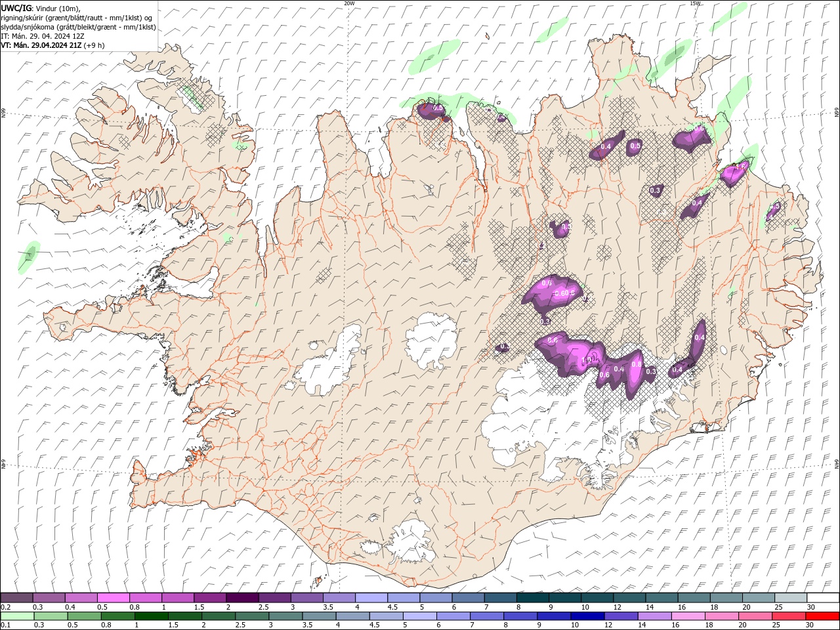The image size is (840, 630).
Task: Click the '20W' longitude label
Action: 349,3
